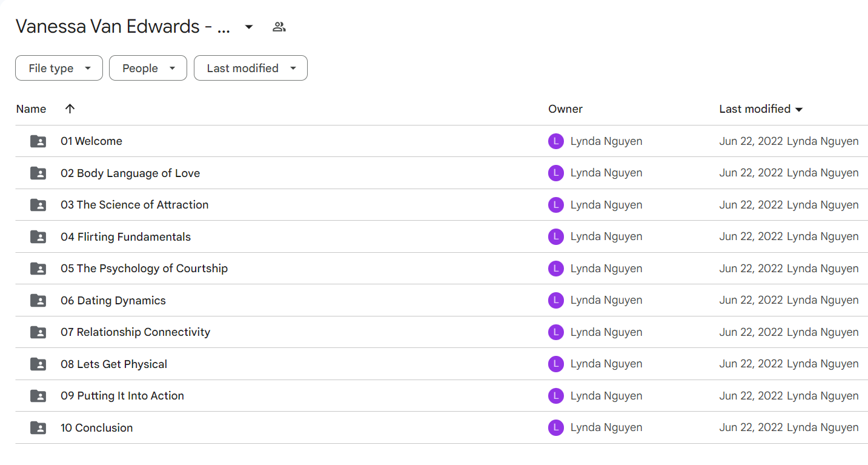Click owner avatar in 10 Conclusion row

pos(556,428)
